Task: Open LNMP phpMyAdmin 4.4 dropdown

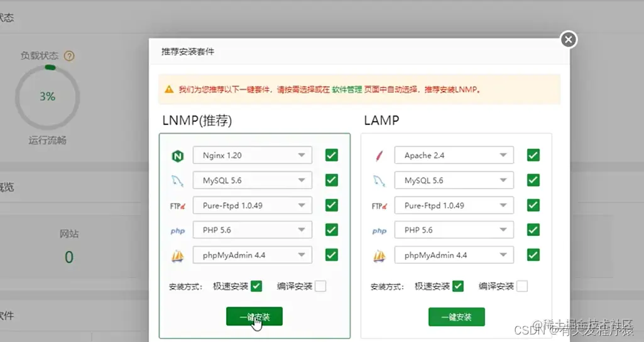Action: click(252, 255)
